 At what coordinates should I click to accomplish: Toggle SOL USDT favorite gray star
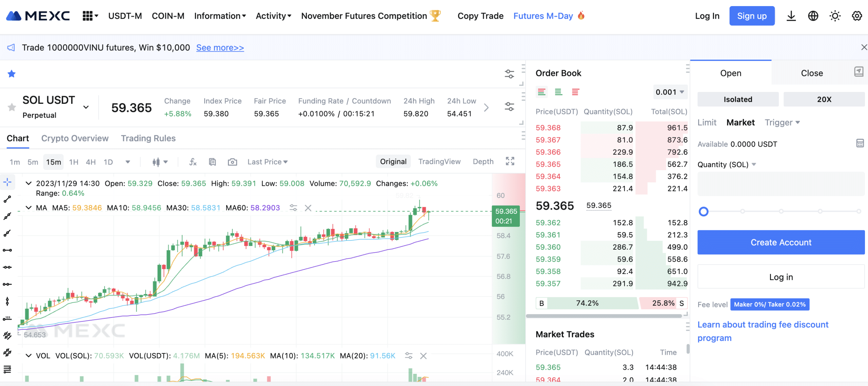(12, 107)
